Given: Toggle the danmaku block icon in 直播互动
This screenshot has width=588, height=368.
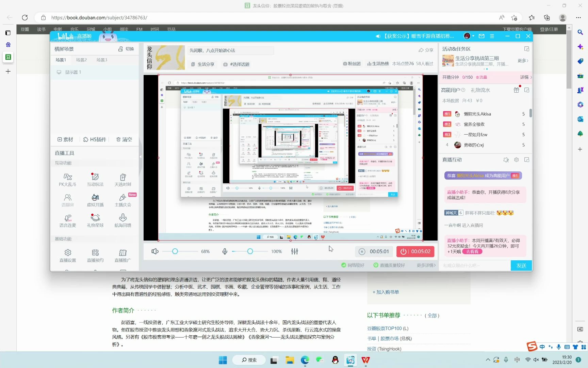Looking at the screenshot, I should coord(506,160).
